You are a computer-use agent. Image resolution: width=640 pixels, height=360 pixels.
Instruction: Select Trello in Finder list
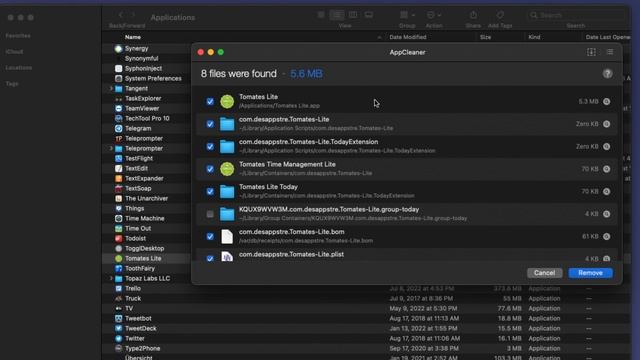pos(133,288)
